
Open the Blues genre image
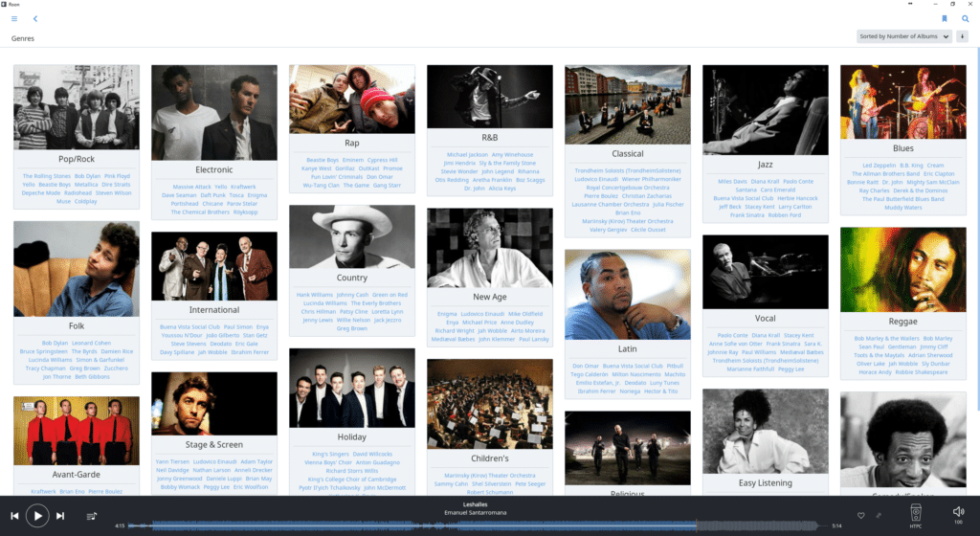903,101
